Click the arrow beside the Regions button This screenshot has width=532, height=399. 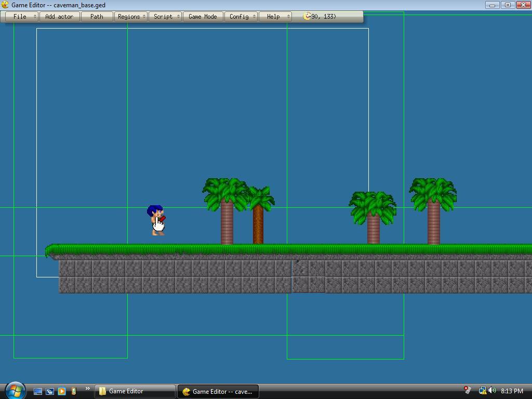pos(143,16)
